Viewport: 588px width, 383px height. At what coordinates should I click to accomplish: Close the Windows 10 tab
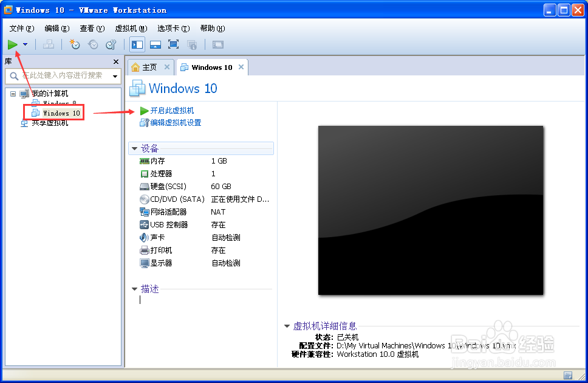[x=241, y=67]
